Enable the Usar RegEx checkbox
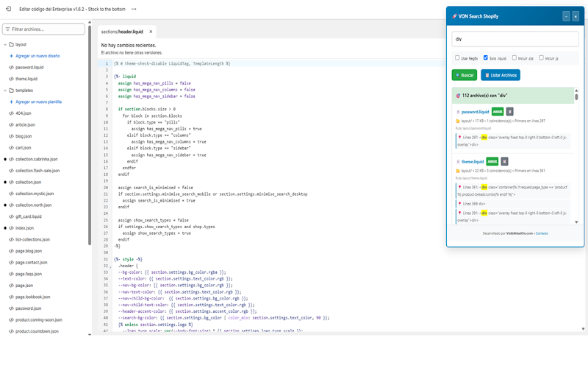The width and height of the screenshot is (588, 368). (x=457, y=58)
